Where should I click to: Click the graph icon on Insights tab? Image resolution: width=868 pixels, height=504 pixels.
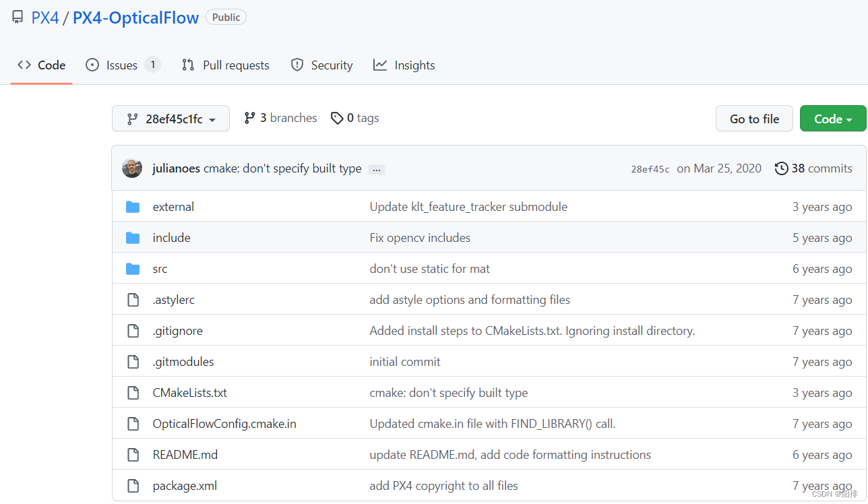[x=380, y=65]
